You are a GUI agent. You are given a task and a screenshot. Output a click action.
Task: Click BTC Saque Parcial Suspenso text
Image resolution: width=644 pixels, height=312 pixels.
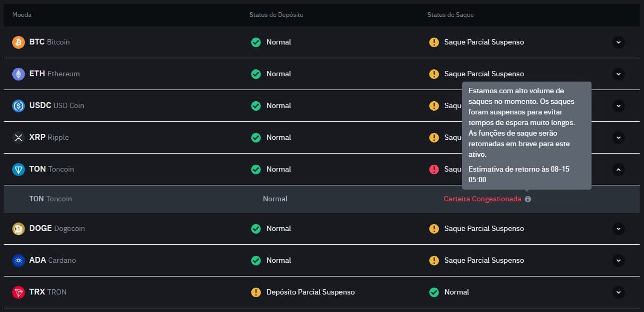pos(484,42)
